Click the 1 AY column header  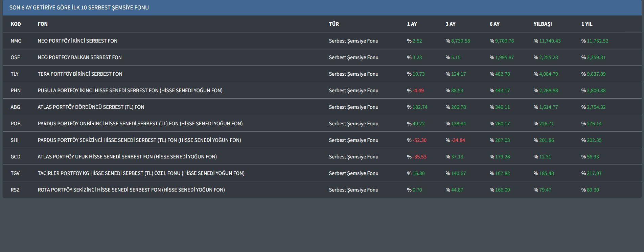click(412, 24)
